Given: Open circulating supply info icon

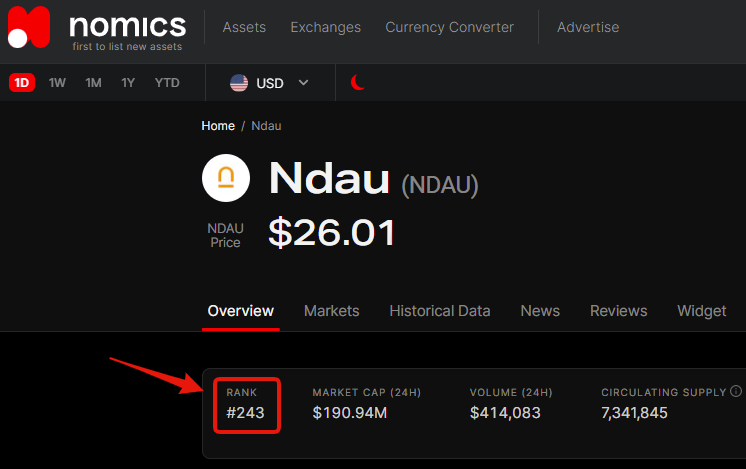Looking at the screenshot, I should tap(736, 391).
